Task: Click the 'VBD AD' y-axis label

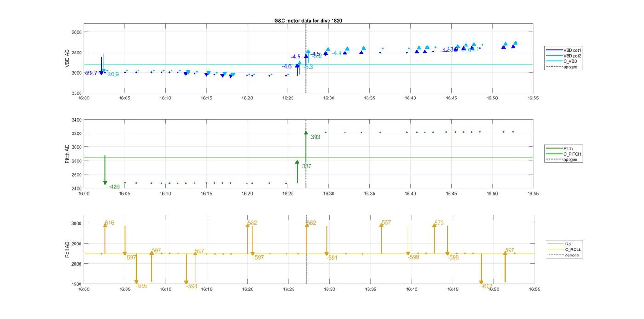Action: tap(67, 58)
